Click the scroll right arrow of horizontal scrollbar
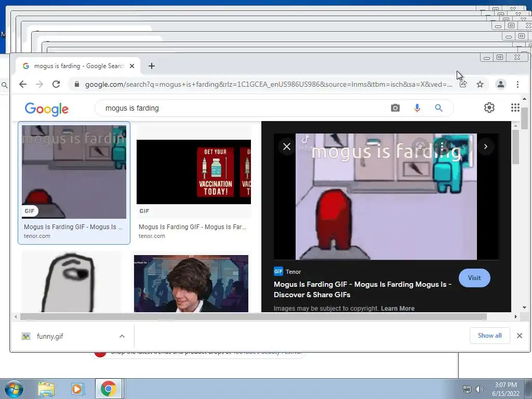 (515, 316)
